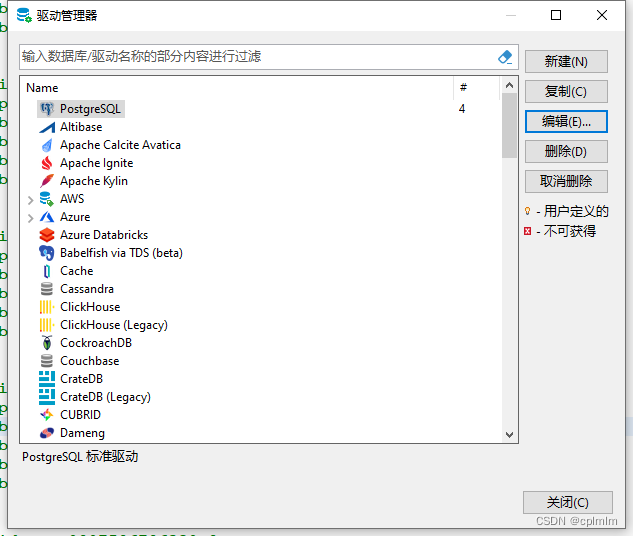Close the dialog with 关闭(C)

568,502
